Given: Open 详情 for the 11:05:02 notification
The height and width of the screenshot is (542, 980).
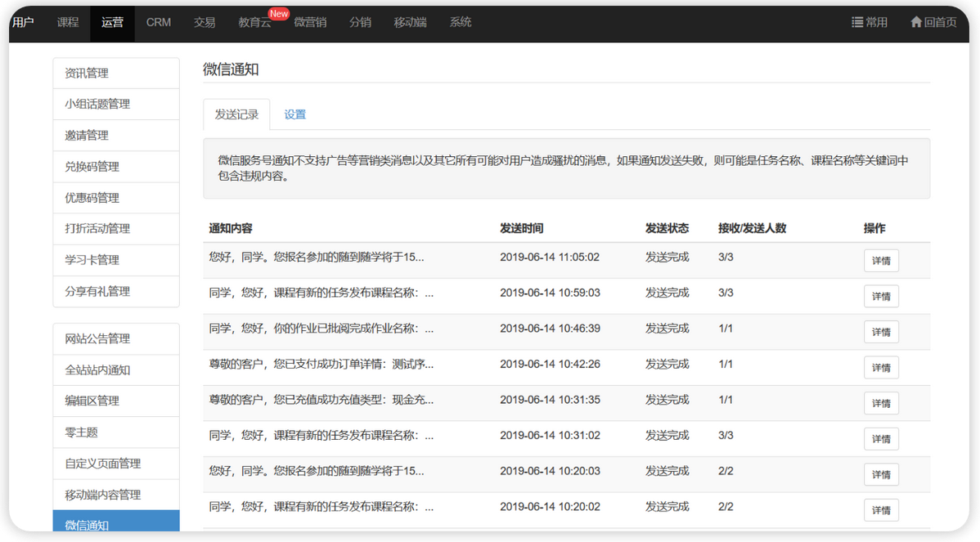Looking at the screenshot, I should pyautogui.click(x=881, y=261).
